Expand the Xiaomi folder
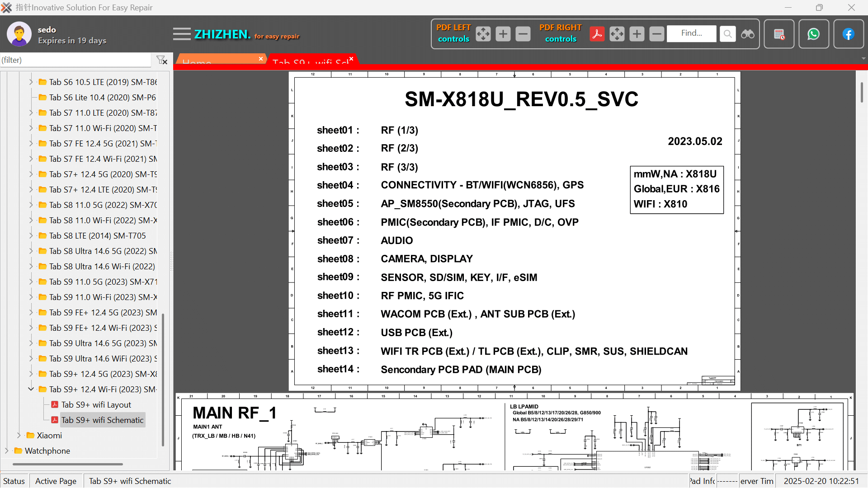 pyautogui.click(x=19, y=435)
